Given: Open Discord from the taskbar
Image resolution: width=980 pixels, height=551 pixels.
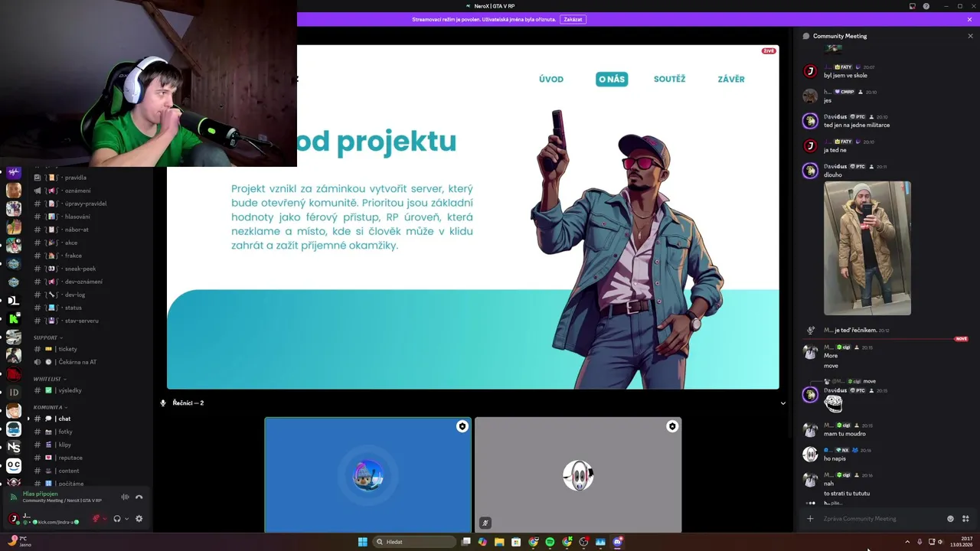Looking at the screenshot, I should click(x=617, y=542).
